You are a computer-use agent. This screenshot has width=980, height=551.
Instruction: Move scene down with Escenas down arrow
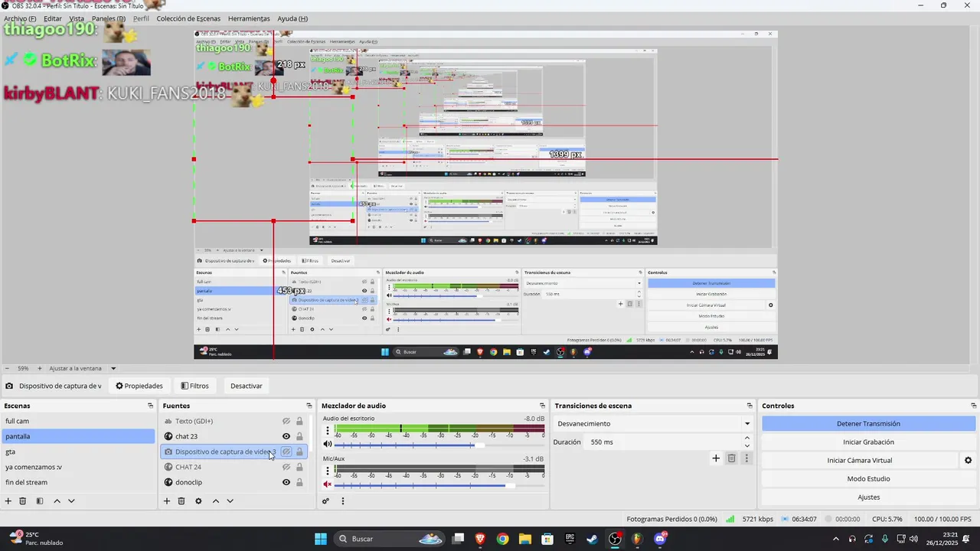(x=71, y=501)
